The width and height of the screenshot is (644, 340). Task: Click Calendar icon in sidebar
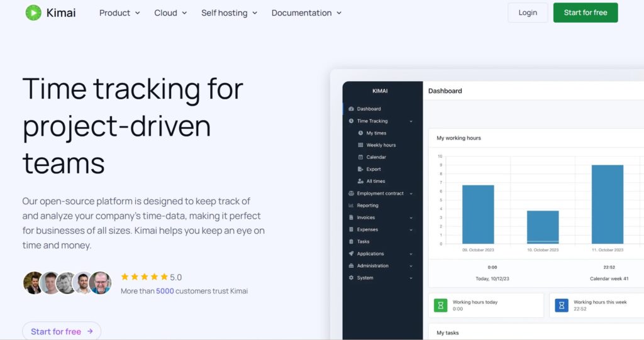pos(360,157)
